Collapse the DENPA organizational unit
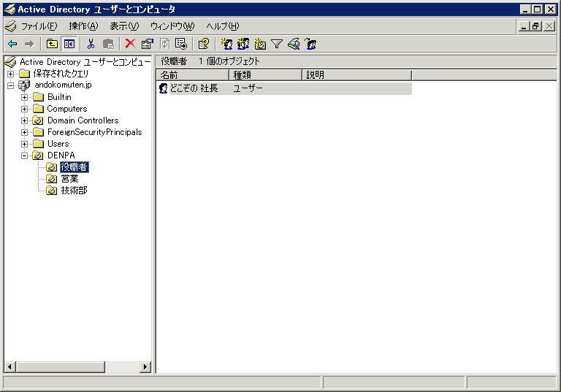The height and width of the screenshot is (392, 561). [x=24, y=155]
